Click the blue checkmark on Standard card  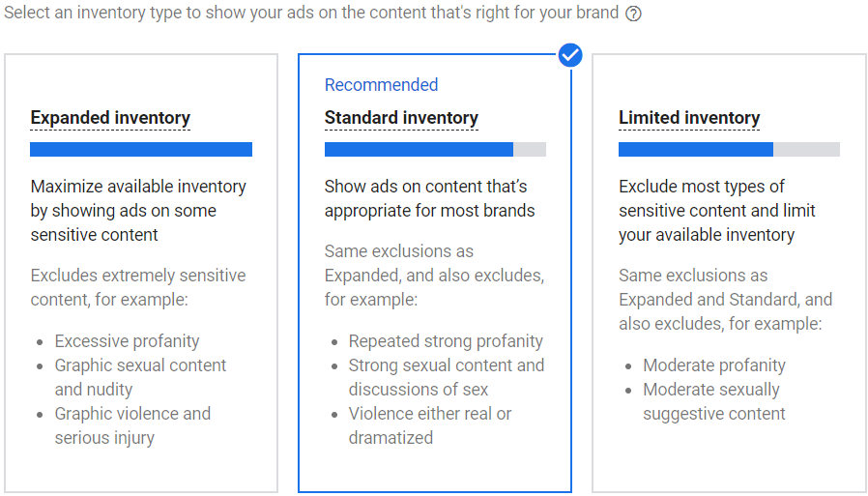[x=570, y=55]
